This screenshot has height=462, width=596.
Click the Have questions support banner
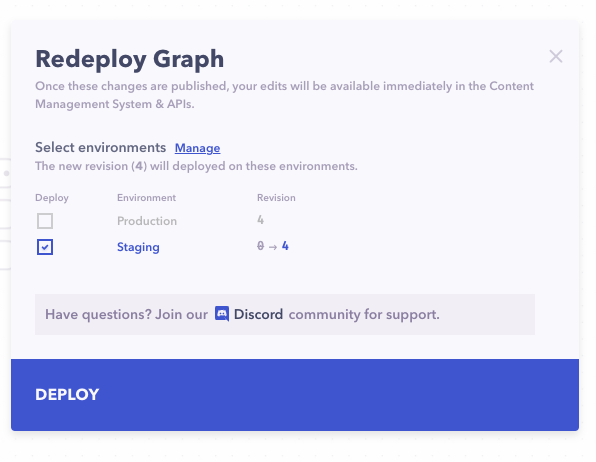[x=285, y=314]
